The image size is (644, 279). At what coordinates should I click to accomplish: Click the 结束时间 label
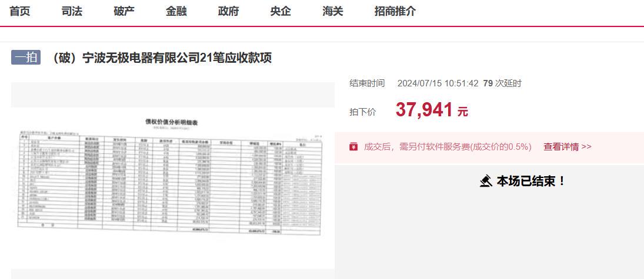tap(367, 83)
